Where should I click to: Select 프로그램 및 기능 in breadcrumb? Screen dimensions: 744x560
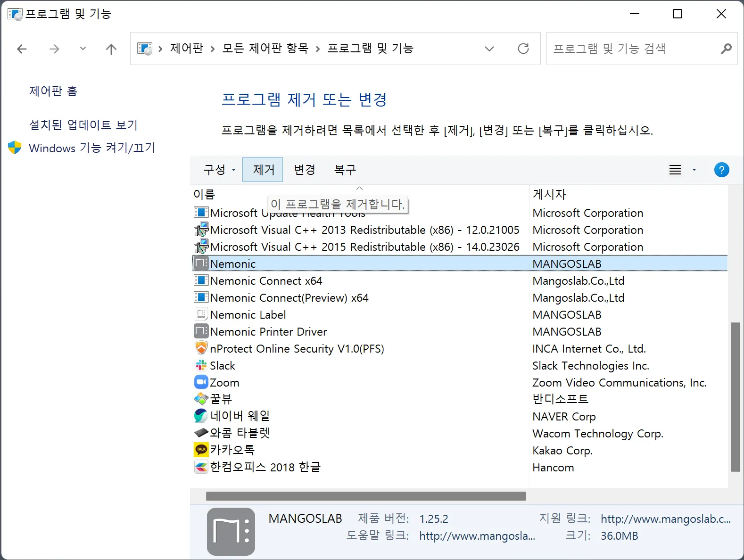(371, 49)
